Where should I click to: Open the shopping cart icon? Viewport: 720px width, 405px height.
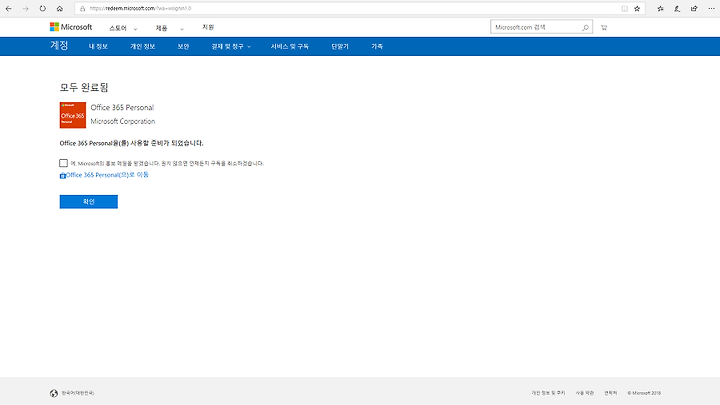[604, 28]
